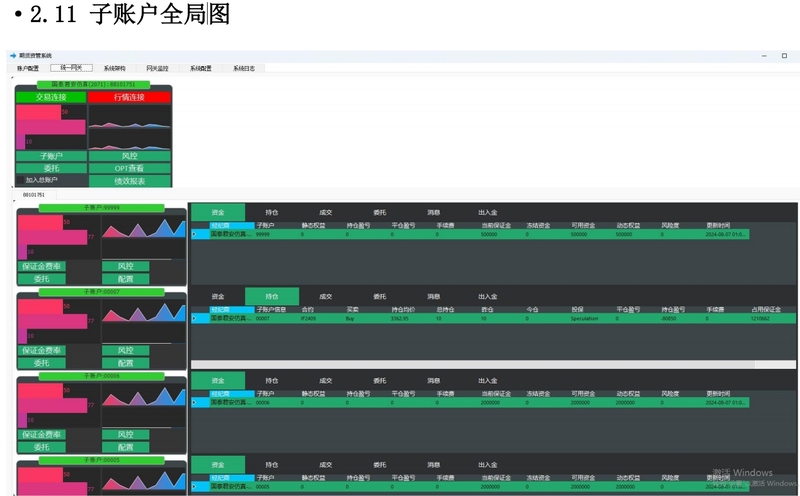Click the 子账户:00007 green header
Viewport: 800px width, 496px height.
coord(102,292)
